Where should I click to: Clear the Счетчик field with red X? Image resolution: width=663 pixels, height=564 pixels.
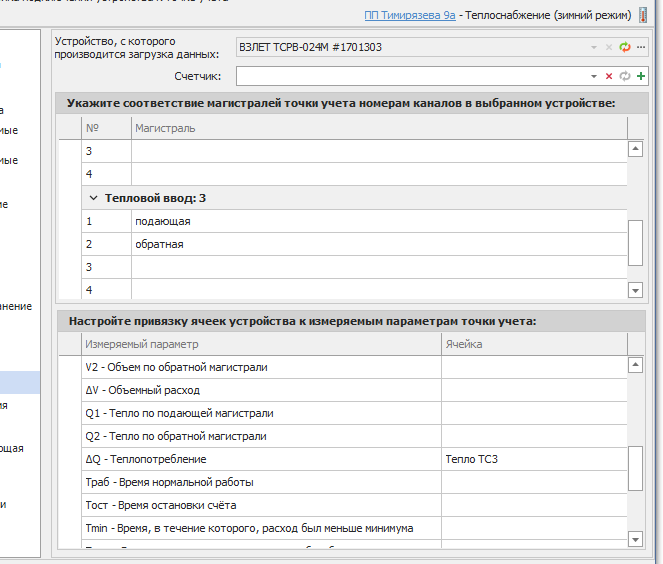coord(609,76)
